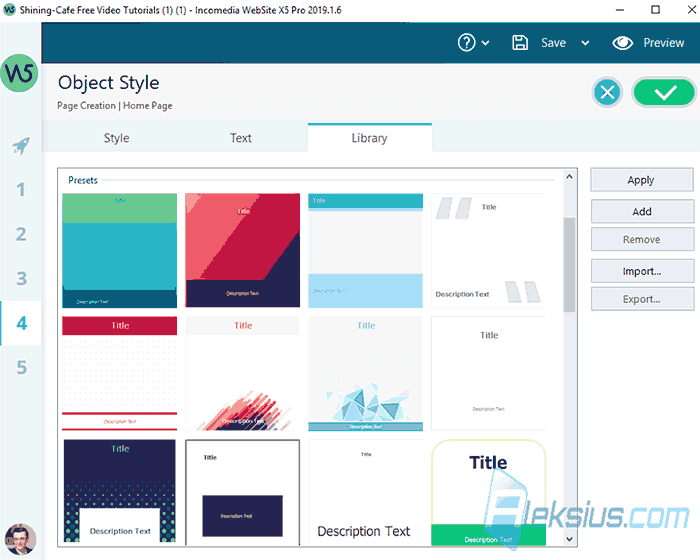Viewport: 700px width, 560px height.
Task: Click the help question mark icon
Action: (467, 43)
